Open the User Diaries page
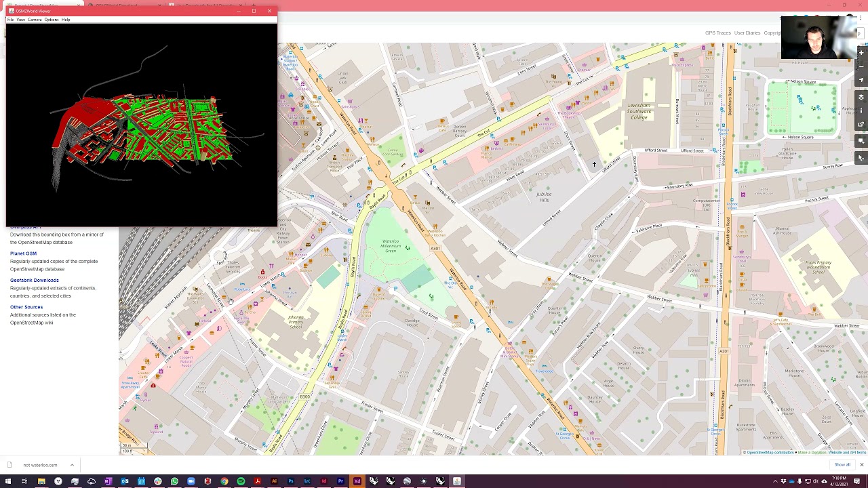The height and width of the screenshot is (488, 868). (x=747, y=33)
